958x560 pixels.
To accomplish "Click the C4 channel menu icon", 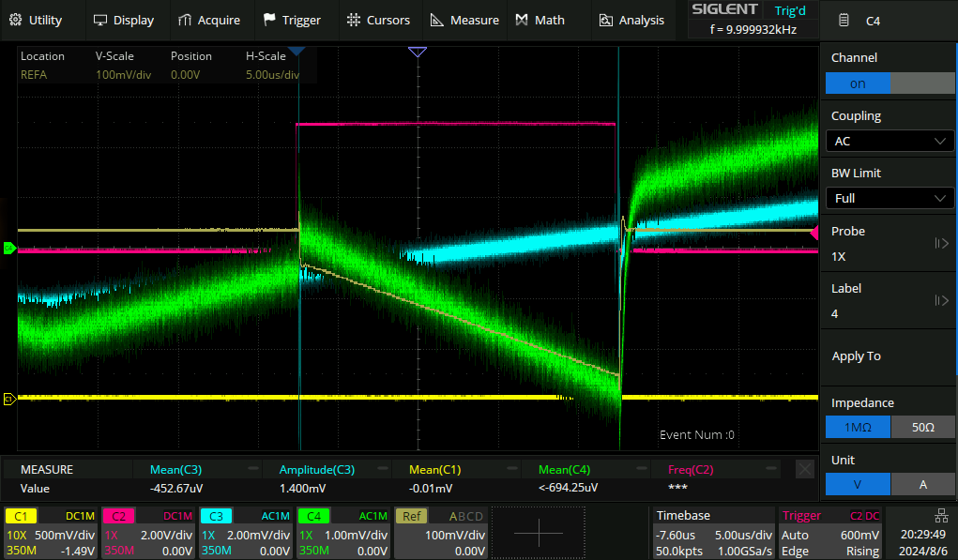I will [844, 20].
